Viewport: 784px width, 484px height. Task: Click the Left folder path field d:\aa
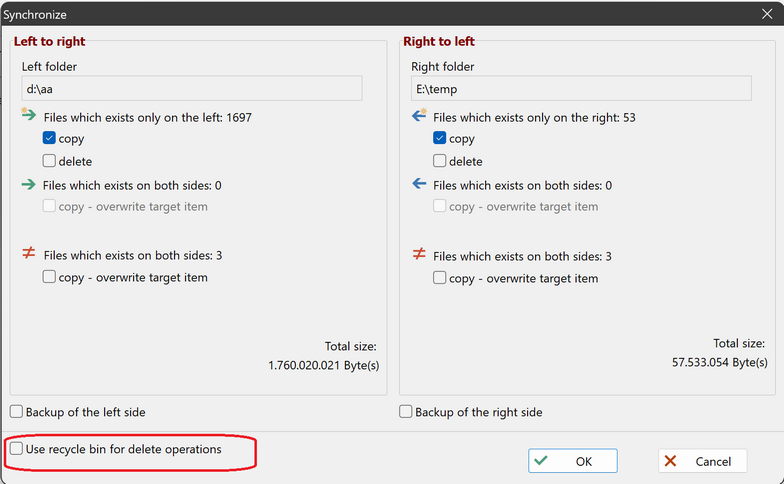tap(191, 89)
